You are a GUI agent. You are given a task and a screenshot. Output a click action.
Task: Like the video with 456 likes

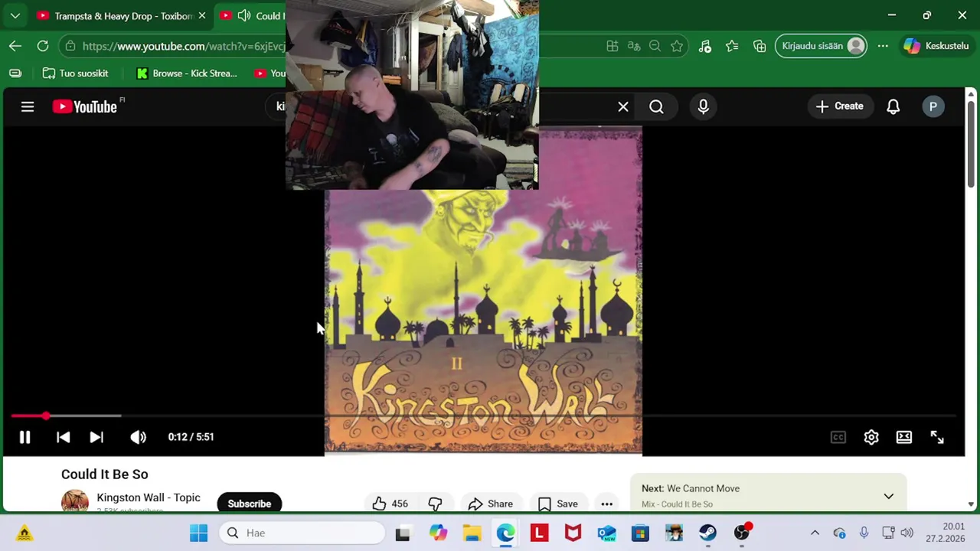(x=390, y=504)
